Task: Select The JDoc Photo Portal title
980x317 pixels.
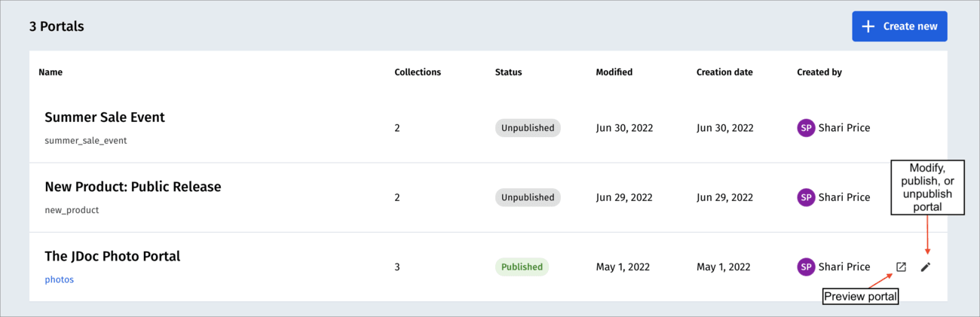Action: tap(112, 256)
